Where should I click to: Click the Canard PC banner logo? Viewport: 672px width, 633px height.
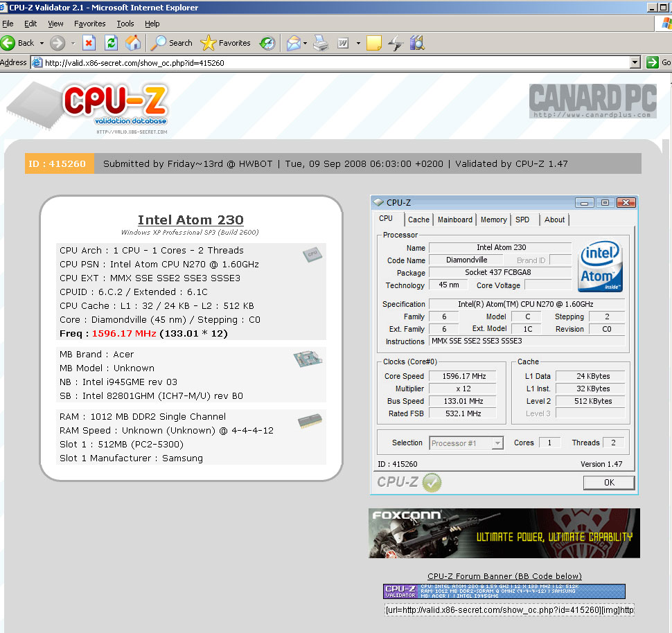click(x=593, y=101)
